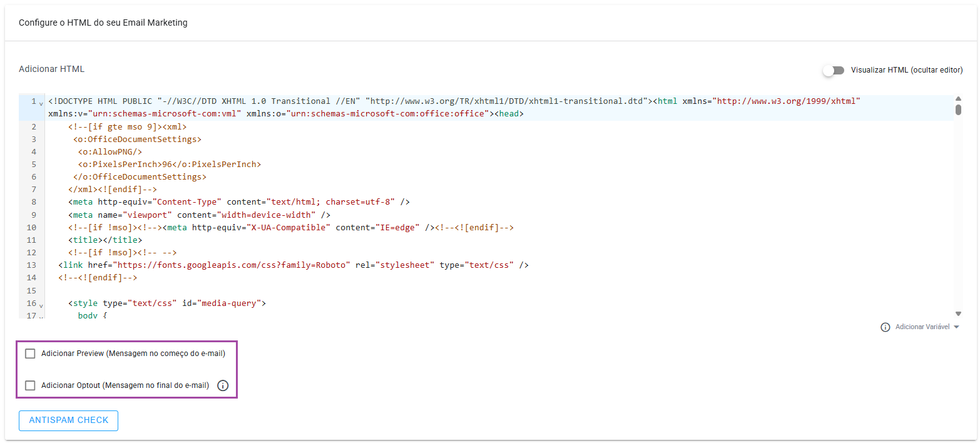Select line number 8 in the gutter
Screen dimensions: 980x443
(x=33, y=202)
